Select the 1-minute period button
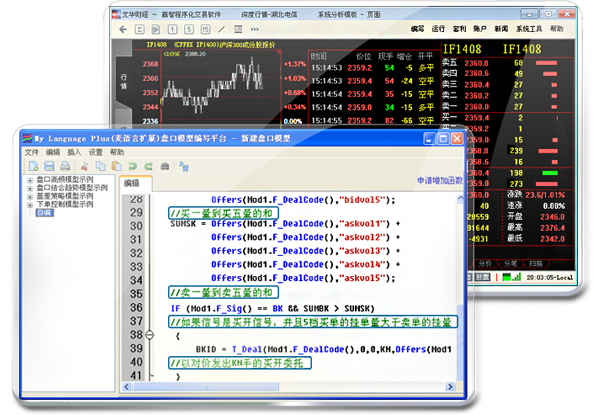Viewport: 593px width, 415px height. coord(172,30)
